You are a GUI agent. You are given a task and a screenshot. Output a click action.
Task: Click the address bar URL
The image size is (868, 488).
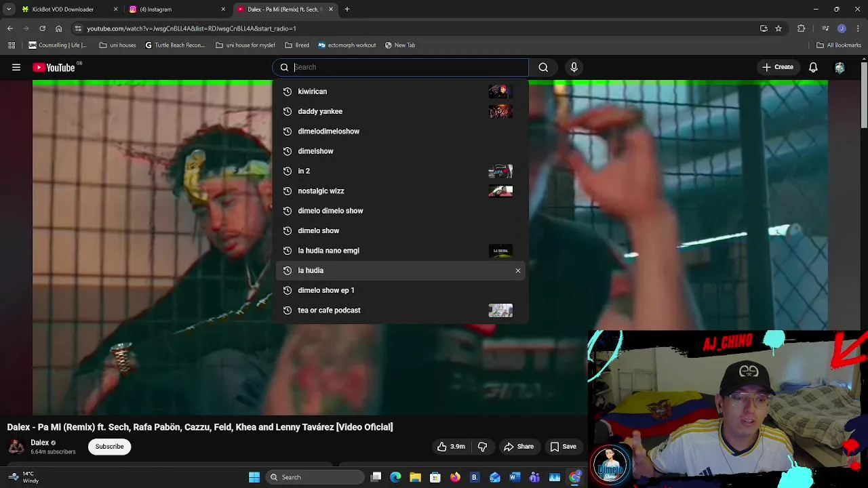[191, 28]
